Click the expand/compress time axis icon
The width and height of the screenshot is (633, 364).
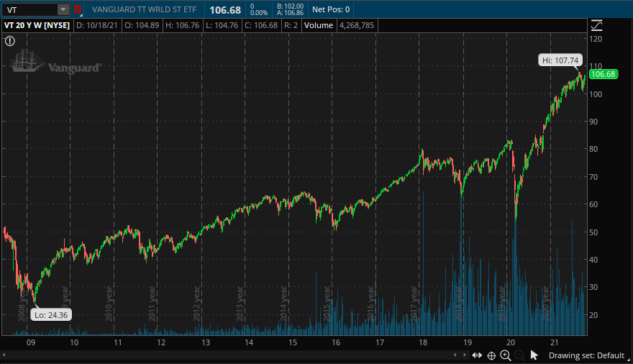[x=477, y=355]
